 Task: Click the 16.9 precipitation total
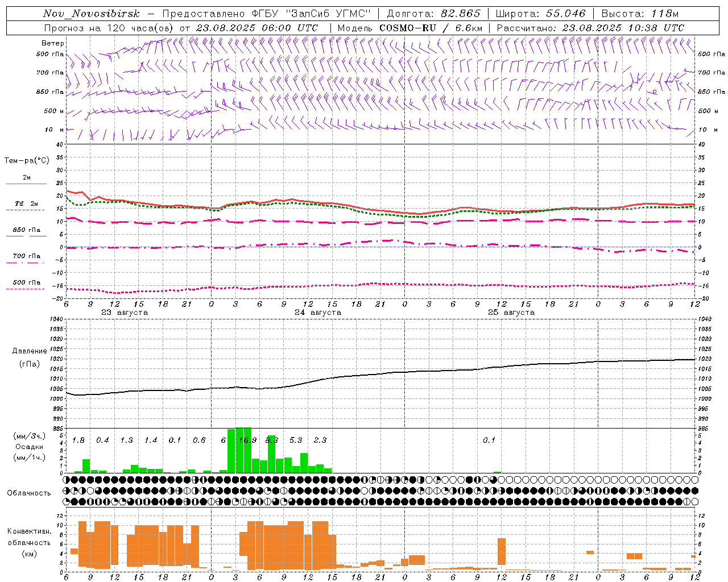click(x=247, y=440)
